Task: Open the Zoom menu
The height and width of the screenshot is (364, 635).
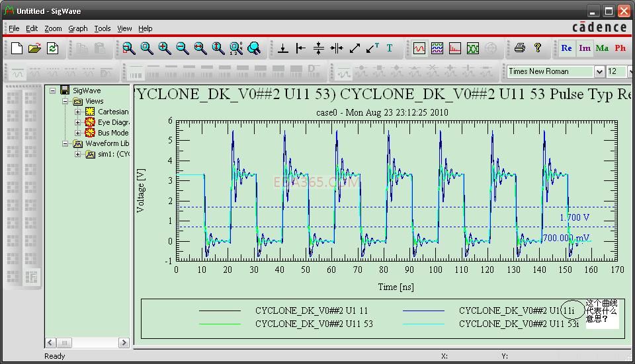Action: click(x=53, y=28)
